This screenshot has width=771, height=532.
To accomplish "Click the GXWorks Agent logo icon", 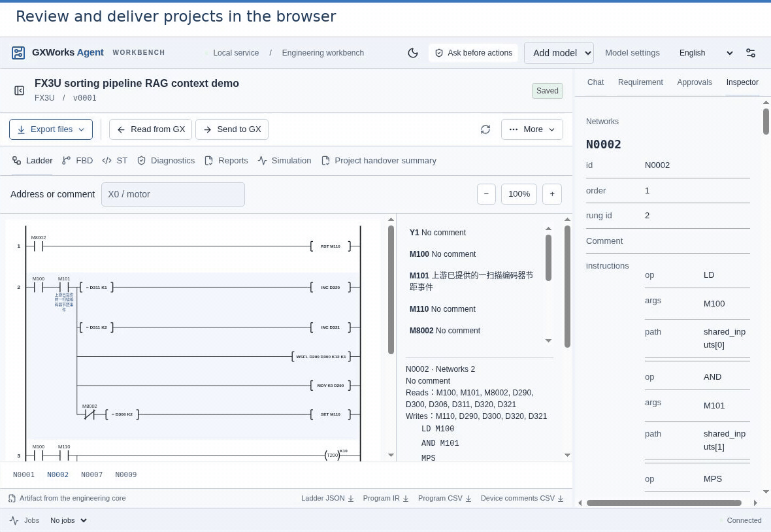I will click(18, 52).
